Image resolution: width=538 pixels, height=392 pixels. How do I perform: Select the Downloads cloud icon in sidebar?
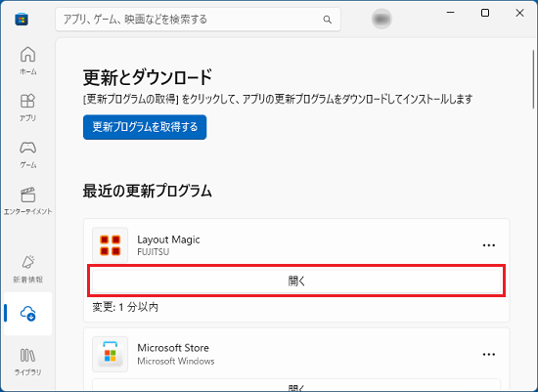coord(27,313)
